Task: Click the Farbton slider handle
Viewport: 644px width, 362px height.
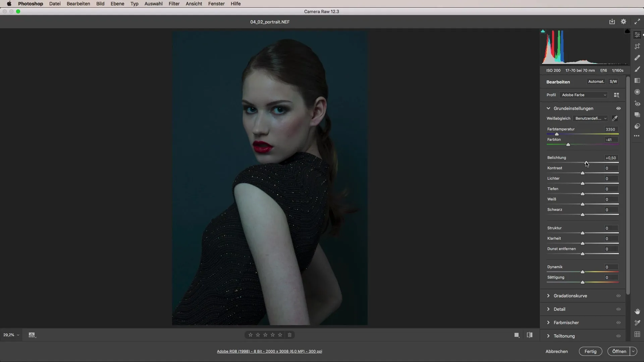Action: click(568, 144)
